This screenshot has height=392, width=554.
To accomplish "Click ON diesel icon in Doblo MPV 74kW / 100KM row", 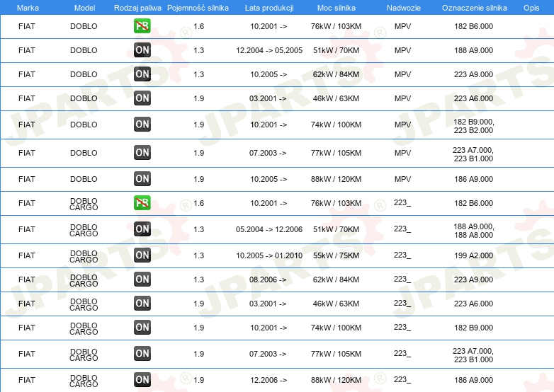I will [142, 125].
